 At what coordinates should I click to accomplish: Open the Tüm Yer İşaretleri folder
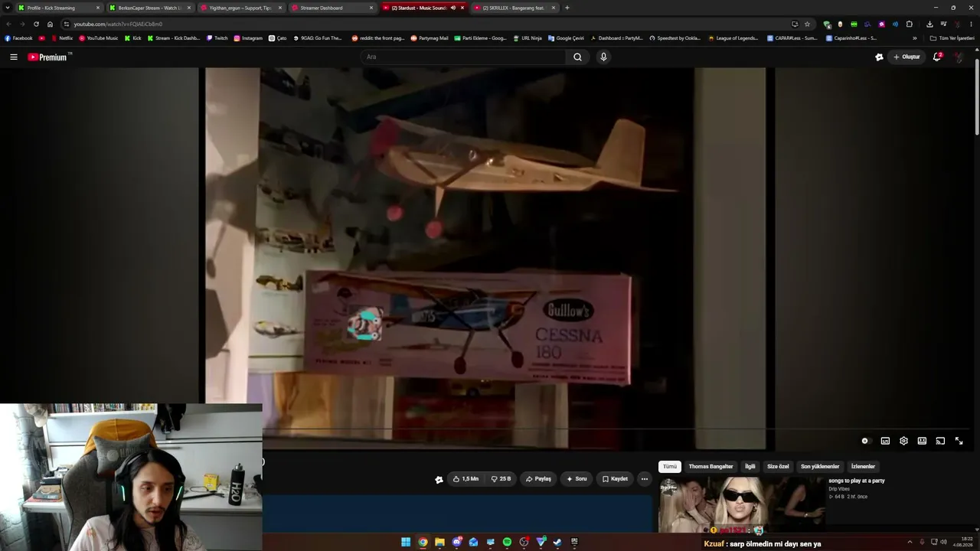click(x=952, y=37)
